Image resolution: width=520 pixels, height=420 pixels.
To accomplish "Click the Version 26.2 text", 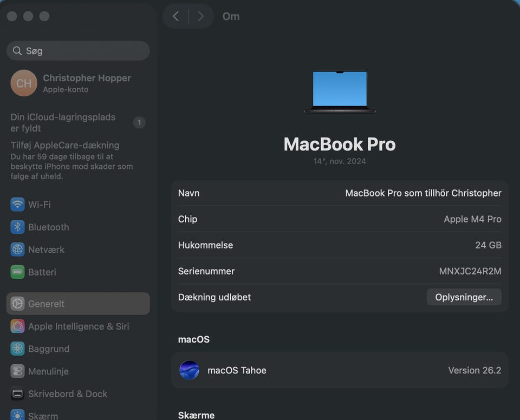I will pos(474,370).
